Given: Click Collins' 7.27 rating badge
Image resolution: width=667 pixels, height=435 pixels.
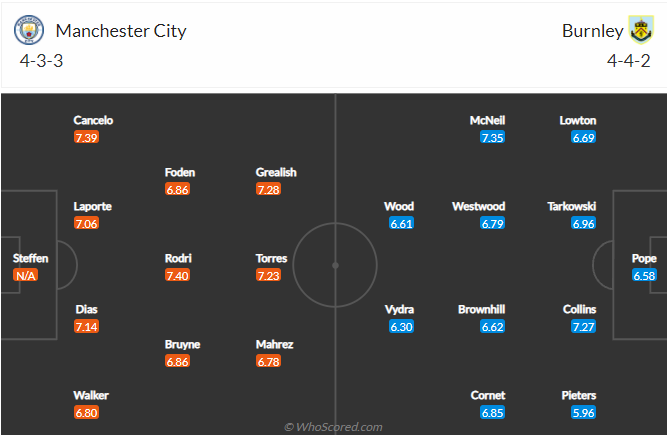Looking at the screenshot, I should click(583, 327).
